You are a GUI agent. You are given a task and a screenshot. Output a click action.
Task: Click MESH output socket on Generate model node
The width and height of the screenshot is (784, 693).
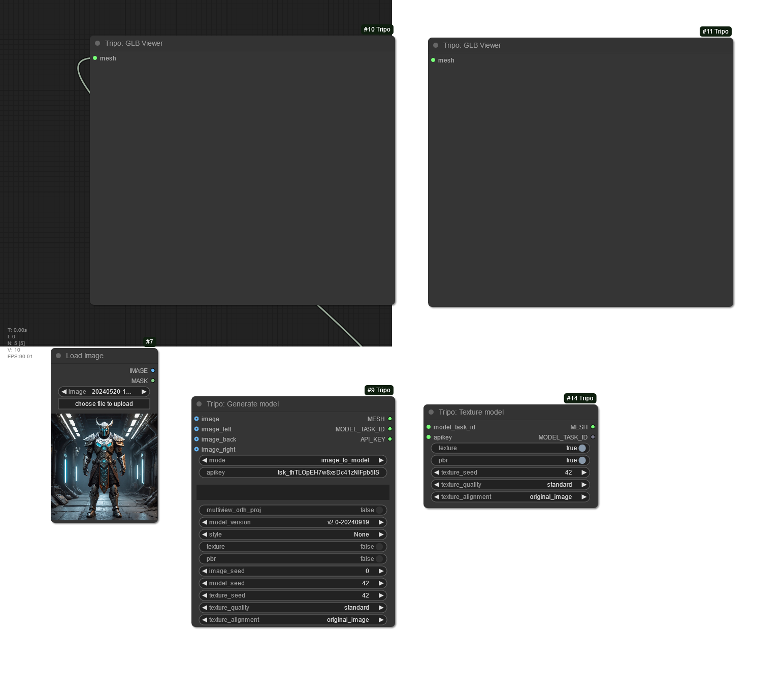(x=390, y=419)
